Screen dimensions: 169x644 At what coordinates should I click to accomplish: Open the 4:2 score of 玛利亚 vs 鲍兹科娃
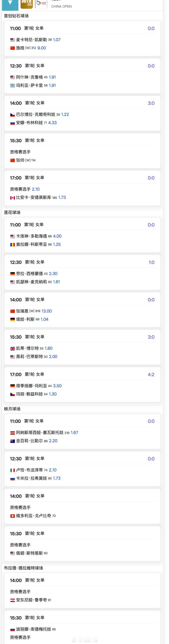(x=151, y=374)
